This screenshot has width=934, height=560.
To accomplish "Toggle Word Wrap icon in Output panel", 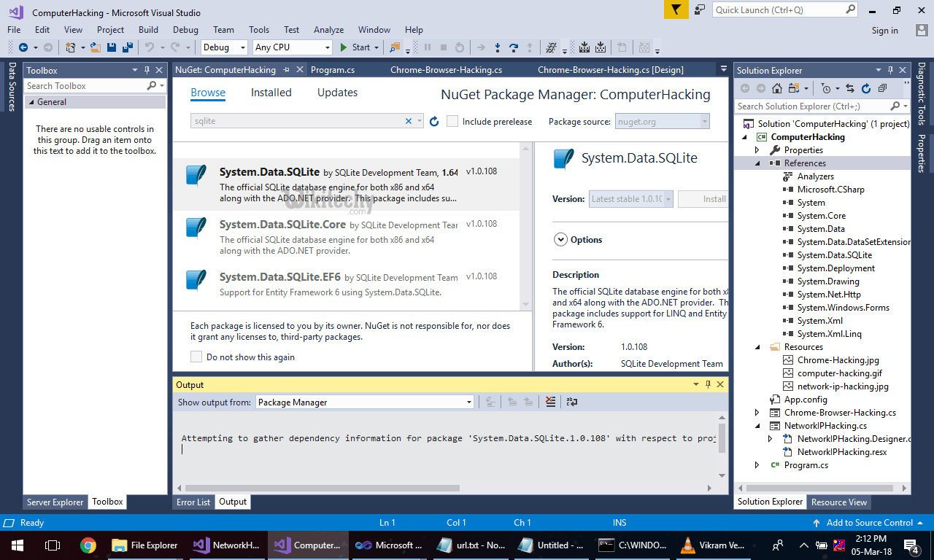I will click(x=571, y=402).
